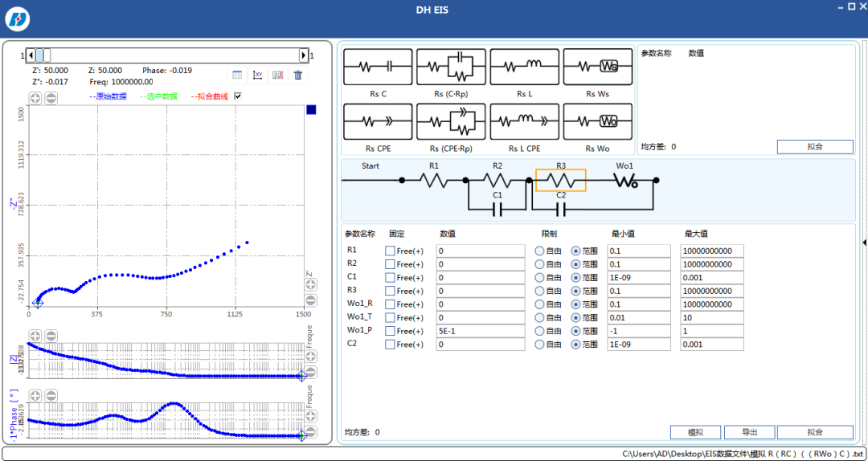Click minus beside Nyquist Z' axis

pos(311,300)
